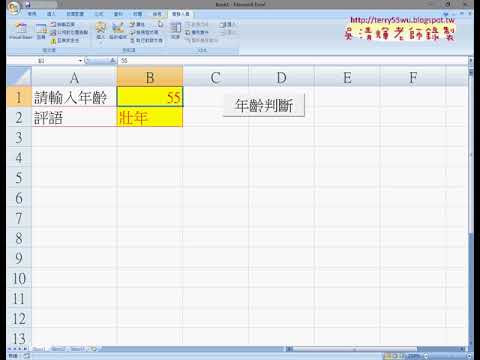Screen dimensions: 480x360
Task: Switch to the Home (常用) ribbon tab
Action: pos(32,14)
